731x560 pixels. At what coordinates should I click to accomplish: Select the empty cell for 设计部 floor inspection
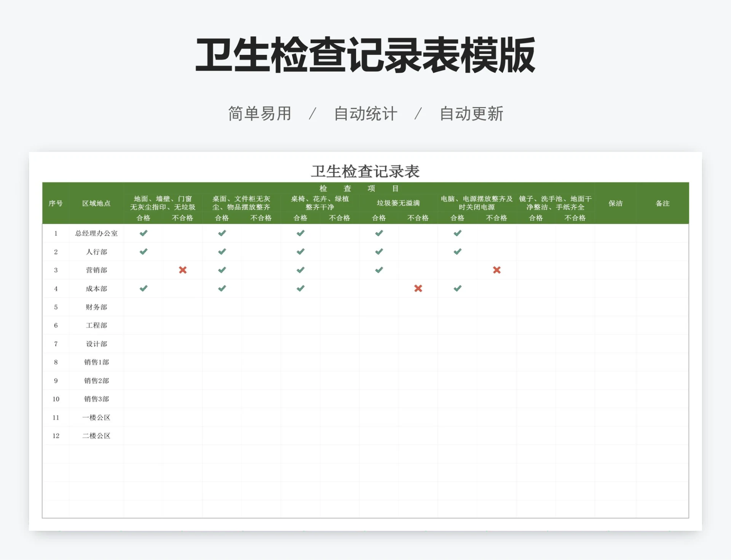(144, 344)
